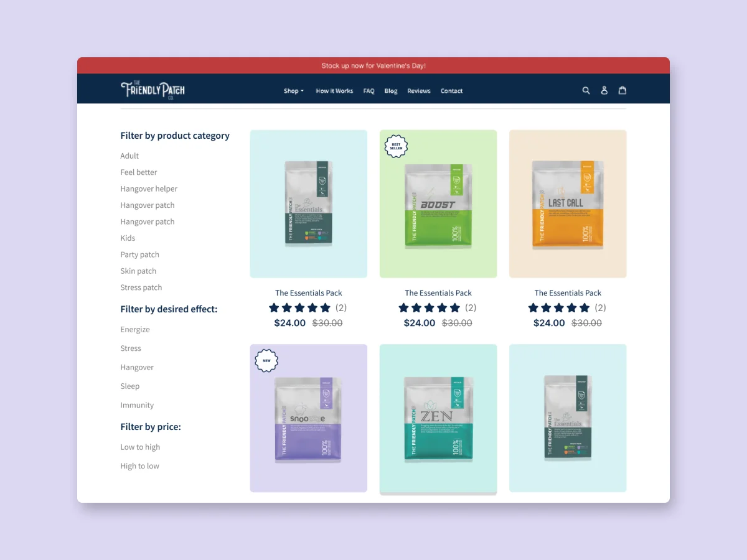Image resolution: width=747 pixels, height=560 pixels.
Task: Click star rating under Boost product
Action: tap(430, 308)
